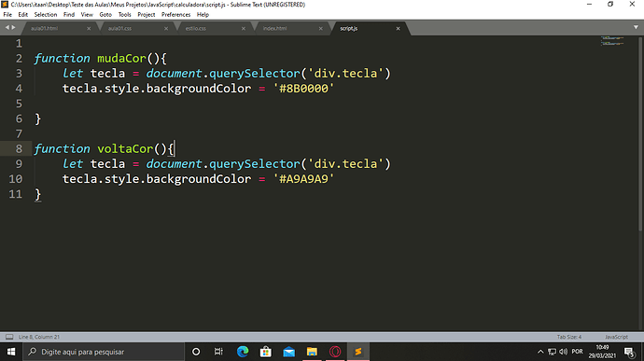Viewport: 644px width, 361px height.
Task: Click the vertical editor scrollbar
Action: [x=640, y=133]
